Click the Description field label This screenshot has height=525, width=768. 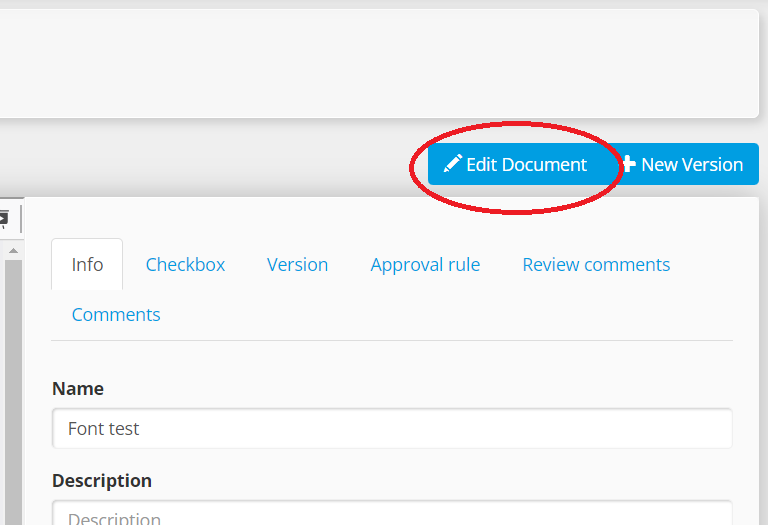102,480
